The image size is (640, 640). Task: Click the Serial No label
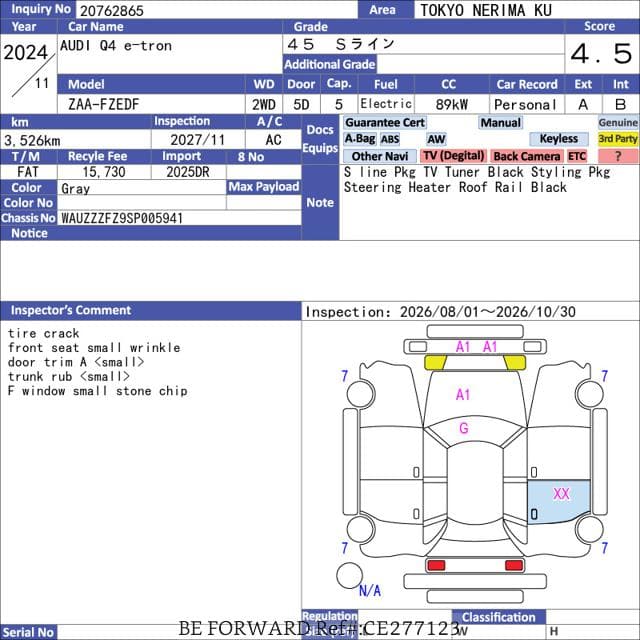(x=28, y=632)
